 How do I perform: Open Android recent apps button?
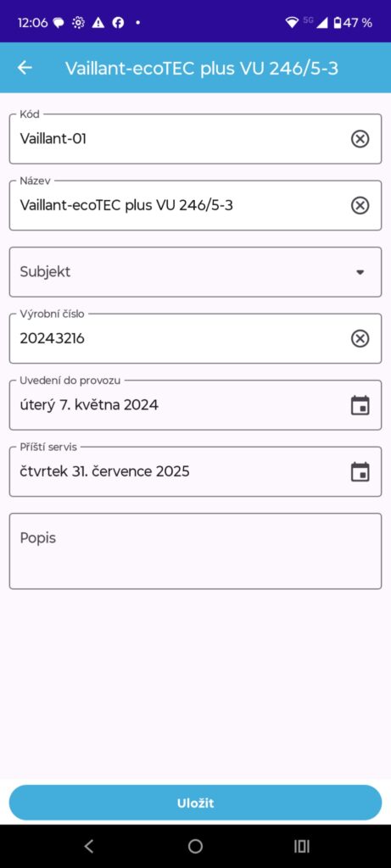[302, 846]
